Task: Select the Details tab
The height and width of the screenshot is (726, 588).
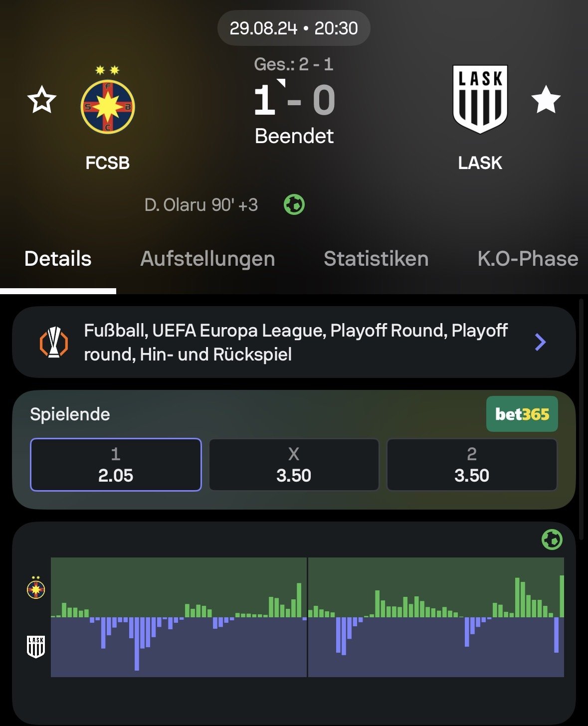Action: click(x=58, y=259)
